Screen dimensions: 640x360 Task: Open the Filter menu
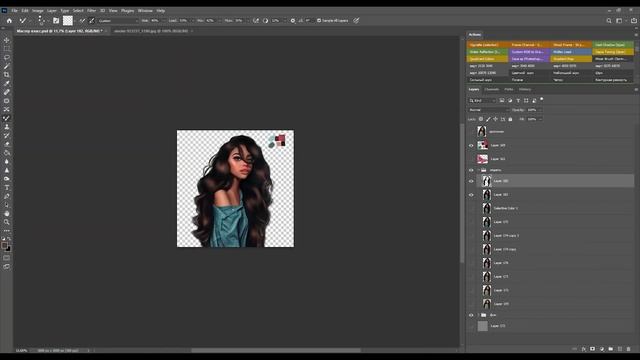[91, 11]
